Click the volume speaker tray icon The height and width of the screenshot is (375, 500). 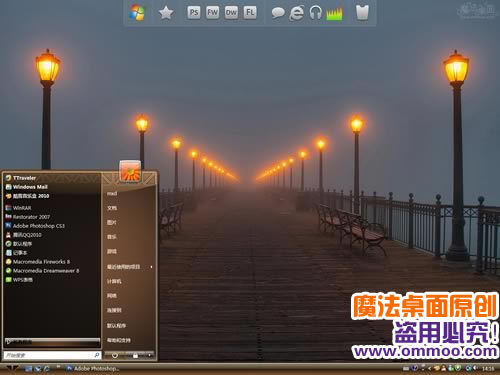(475, 368)
